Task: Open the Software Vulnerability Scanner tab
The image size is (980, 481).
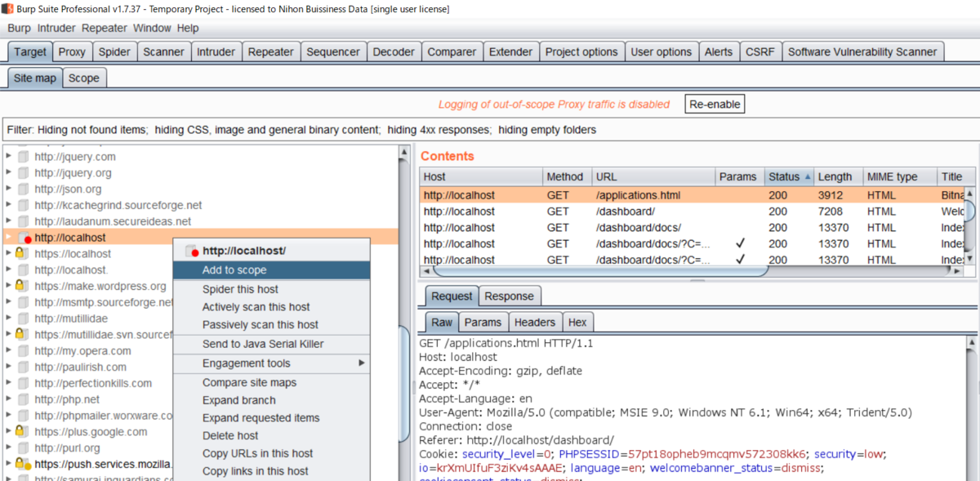Action: click(x=862, y=51)
